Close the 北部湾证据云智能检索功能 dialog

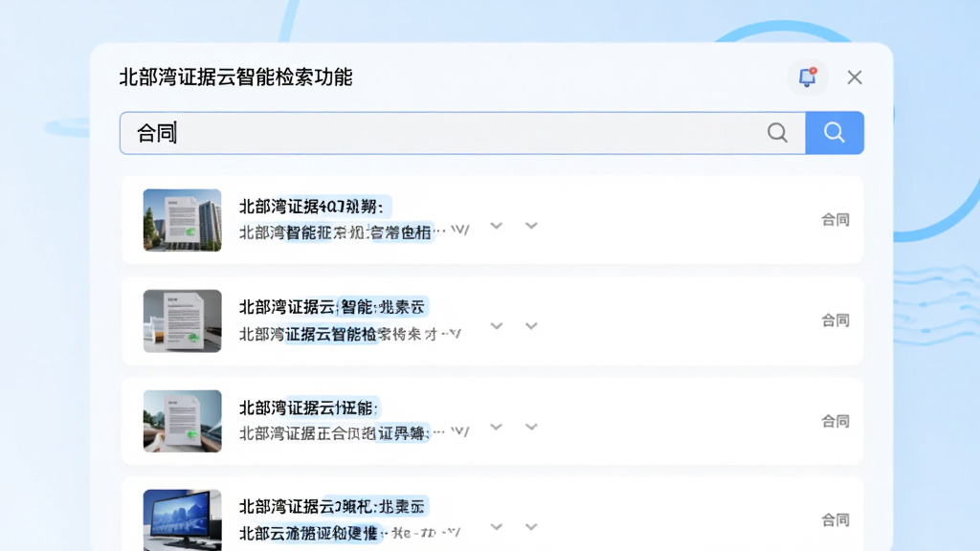tap(855, 77)
